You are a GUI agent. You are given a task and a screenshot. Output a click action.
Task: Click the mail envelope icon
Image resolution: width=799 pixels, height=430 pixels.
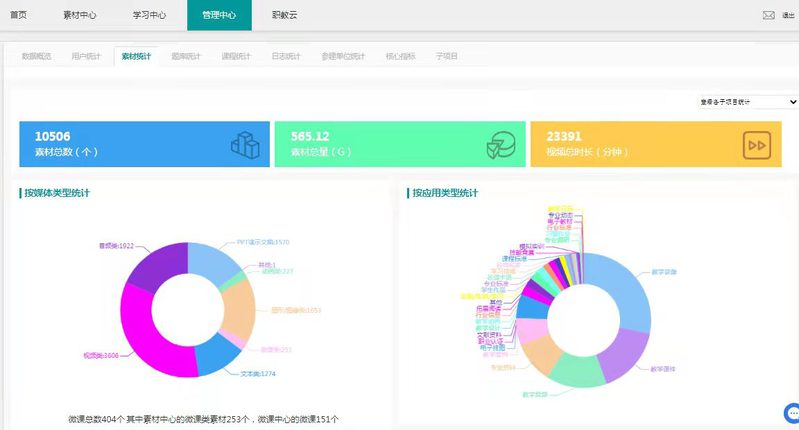pyautogui.click(x=768, y=15)
